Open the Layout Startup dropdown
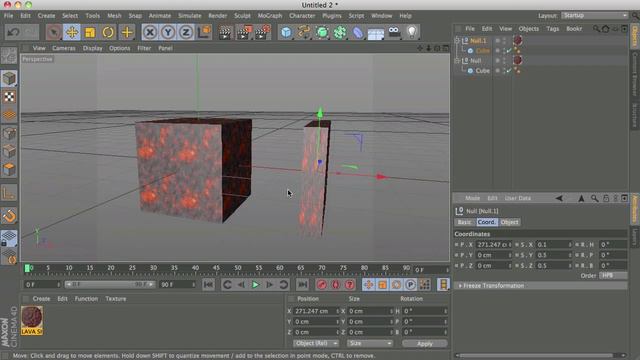This screenshot has height=360, width=640. tap(594, 16)
